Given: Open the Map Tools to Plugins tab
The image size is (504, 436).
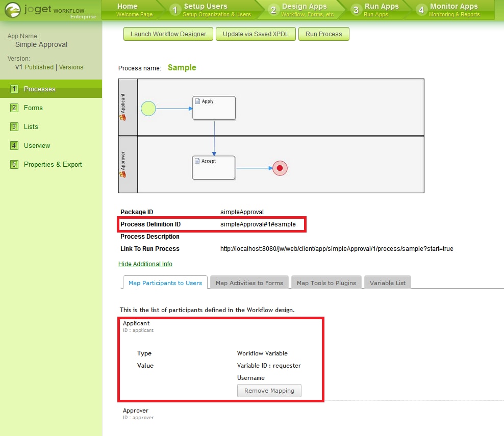Looking at the screenshot, I should coord(326,283).
